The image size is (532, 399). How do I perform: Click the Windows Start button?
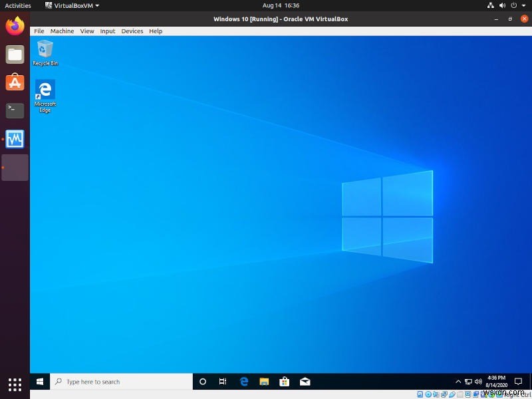click(x=39, y=381)
